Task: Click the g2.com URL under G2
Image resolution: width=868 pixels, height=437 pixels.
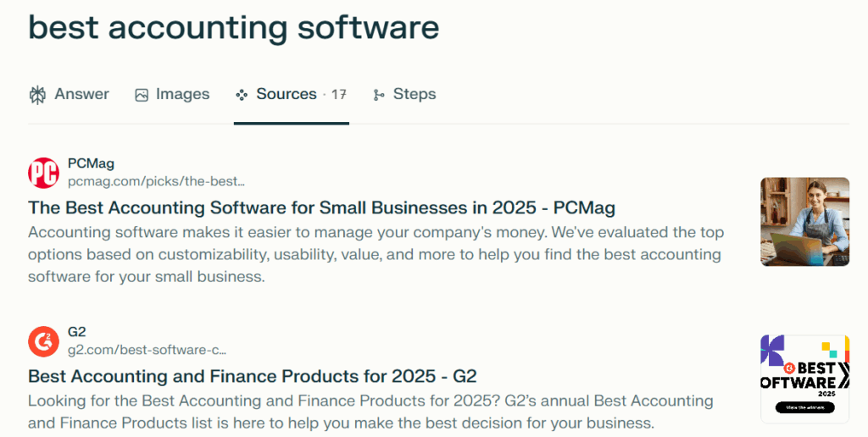Action: [x=147, y=349]
